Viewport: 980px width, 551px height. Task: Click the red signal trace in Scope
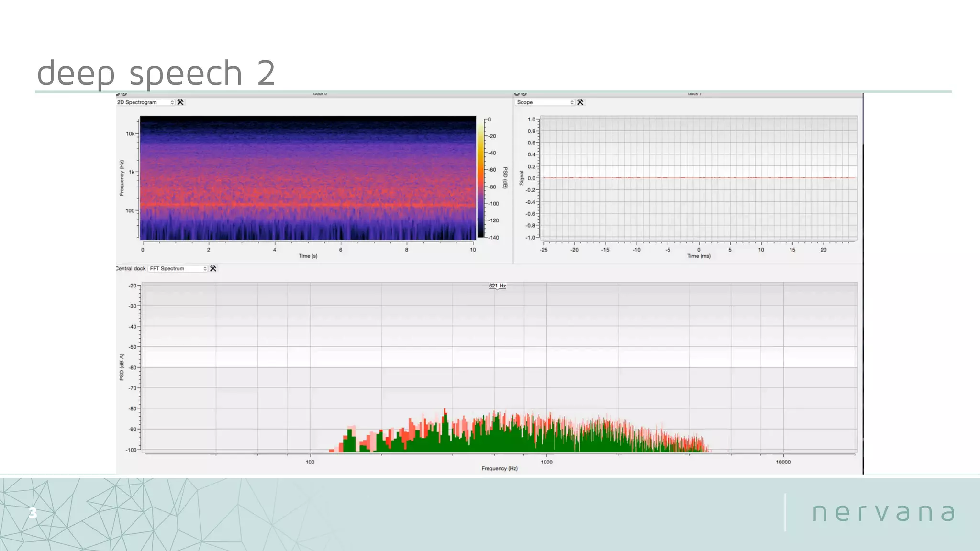pyautogui.click(x=699, y=178)
